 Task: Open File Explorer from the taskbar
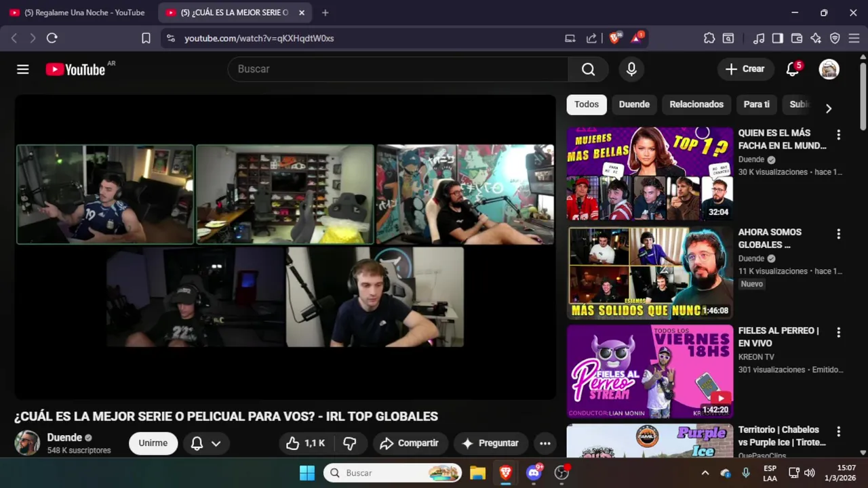[x=477, y=472]
